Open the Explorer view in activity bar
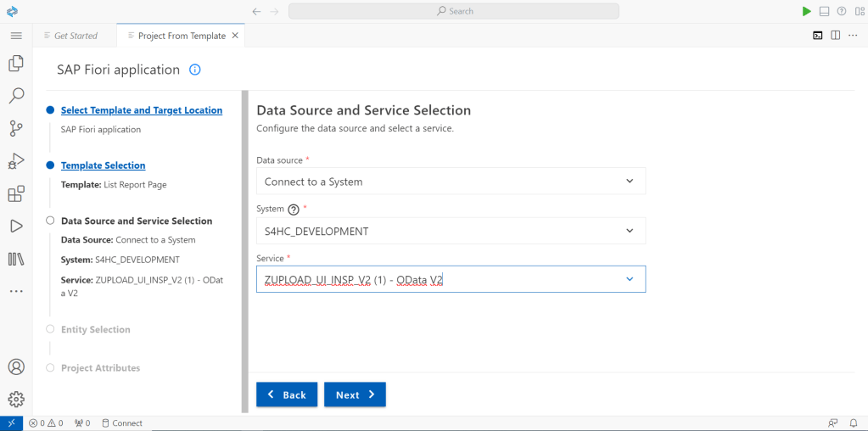Image resolution: width=868 pixels, height=431 pixels. tap(15, 64)
